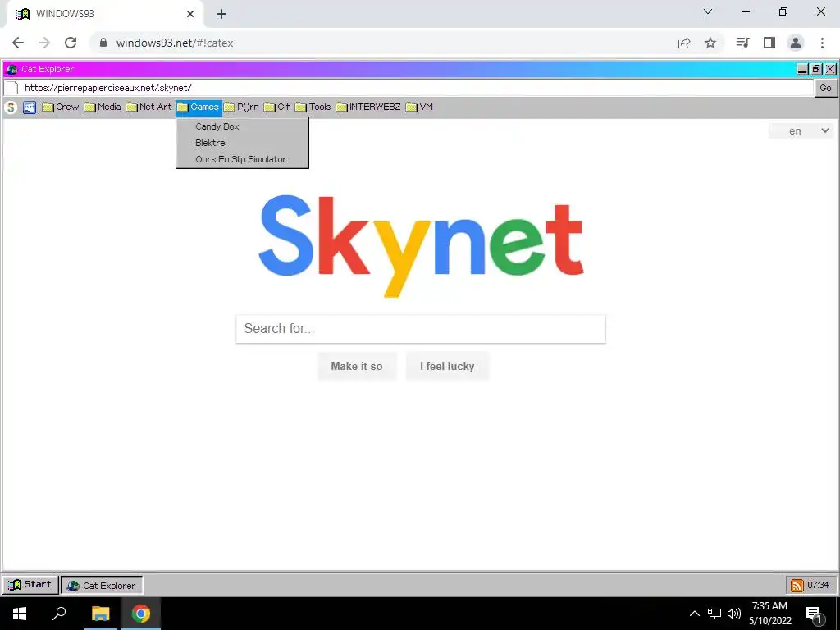Open the P()rn bookmarks folder
Screen dimensions: 840x630
pyautogui.click(x=241, y=107)
